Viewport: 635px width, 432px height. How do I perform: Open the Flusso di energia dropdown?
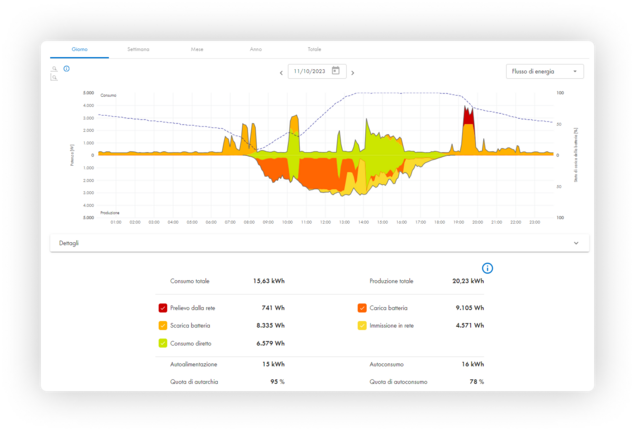(x=545, y=72)
